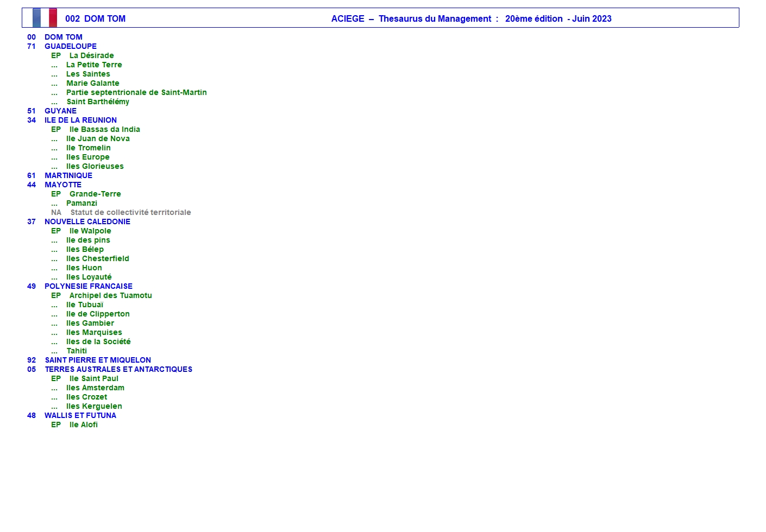Screen dimensions: 766x532
Task: Click the MARTINIQUE heading
Action: (68, 175)
